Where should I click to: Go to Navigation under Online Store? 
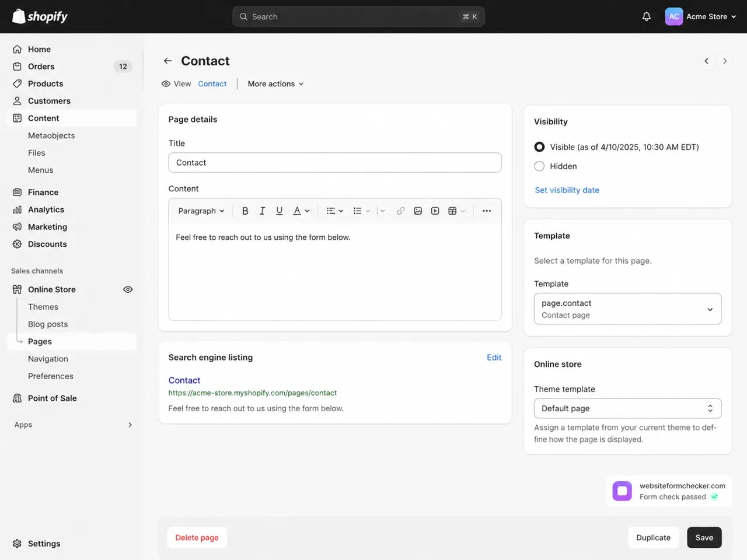48,359
